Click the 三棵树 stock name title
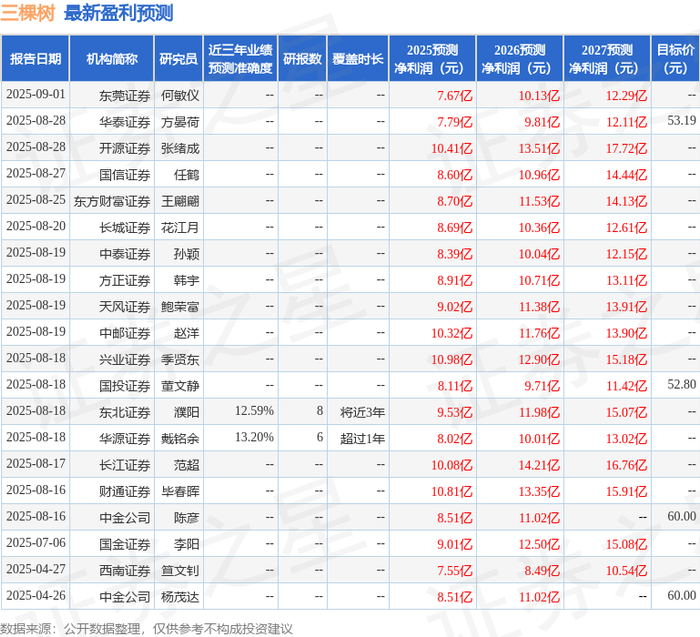Viewport: 700px width, 637px height. (x=28, y=13)
